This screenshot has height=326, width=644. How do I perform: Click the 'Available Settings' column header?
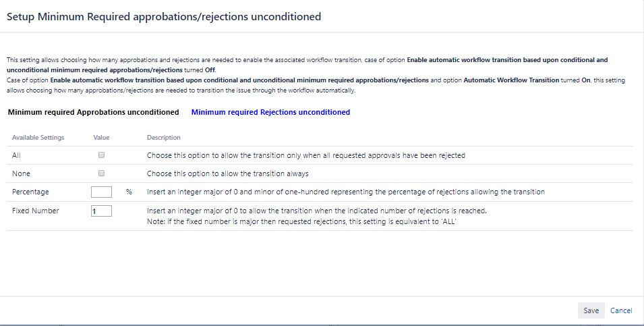click(38, 138)
